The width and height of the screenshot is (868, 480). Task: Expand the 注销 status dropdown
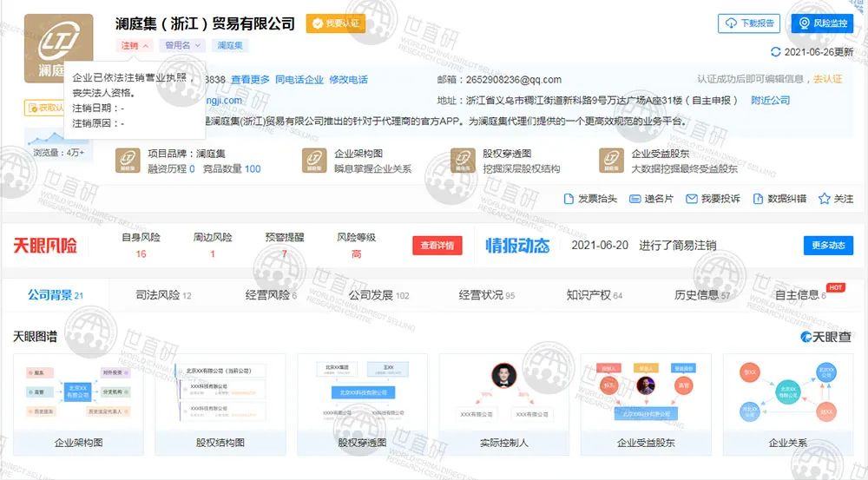pyautogui.click(x=134, y=45)
